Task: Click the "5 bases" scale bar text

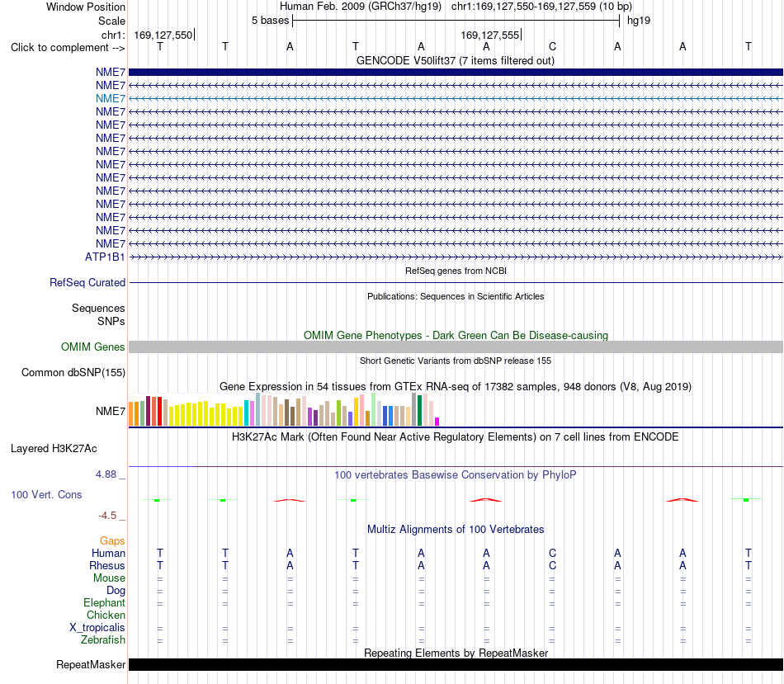Action: pyautogui.click(x=270, y=21)
